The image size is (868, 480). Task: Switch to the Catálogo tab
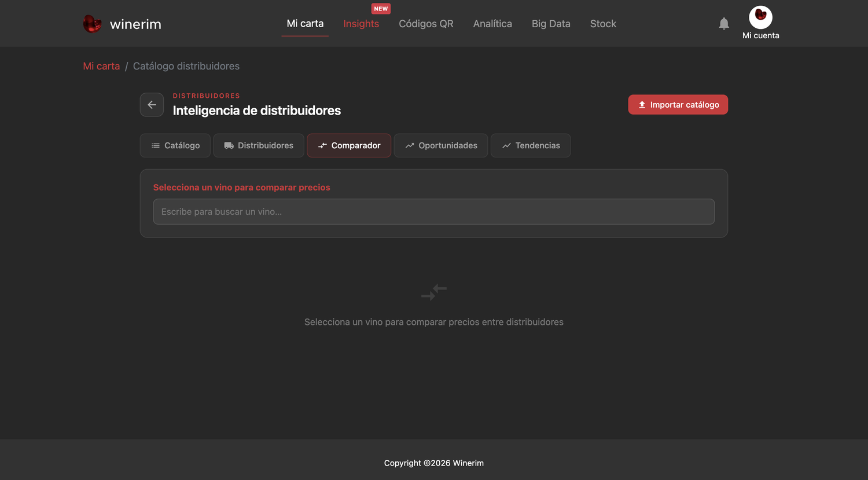click(x=175, y=145)
